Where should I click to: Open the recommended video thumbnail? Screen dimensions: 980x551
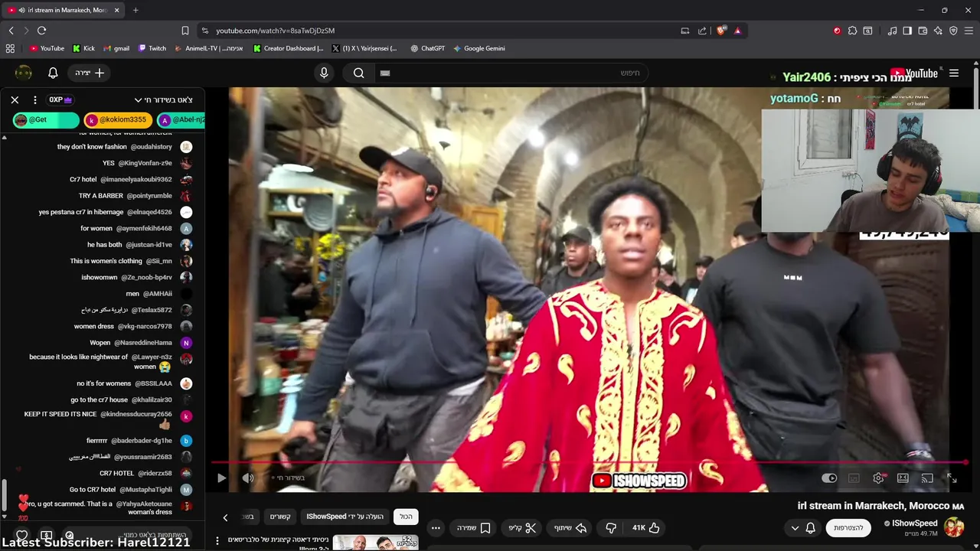(x=375, y=543)
